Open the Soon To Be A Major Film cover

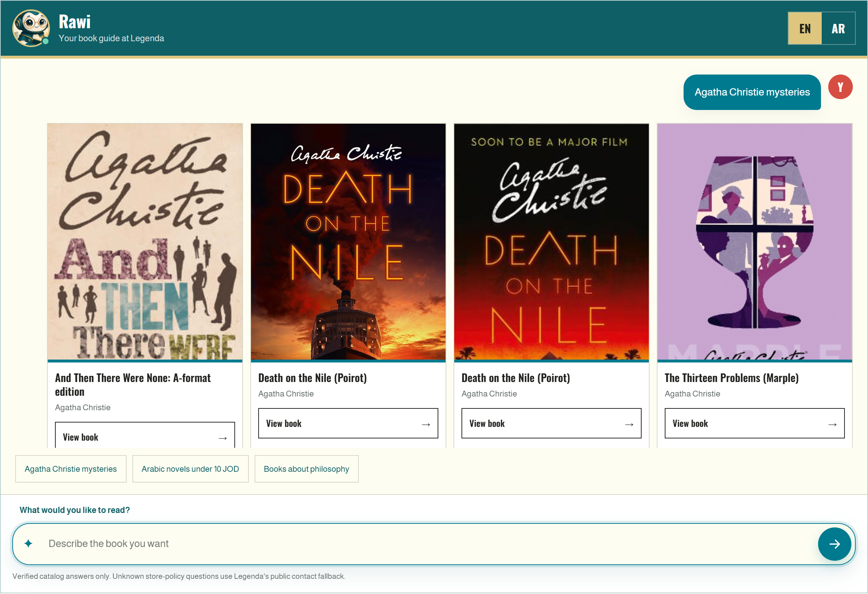tap(551, 242)
